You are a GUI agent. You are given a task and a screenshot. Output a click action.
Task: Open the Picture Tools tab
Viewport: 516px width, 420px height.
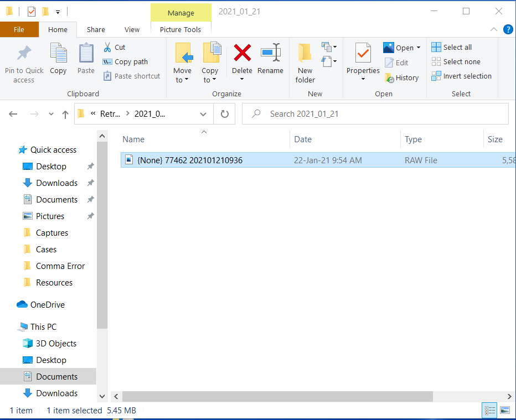tap(180, 29)
